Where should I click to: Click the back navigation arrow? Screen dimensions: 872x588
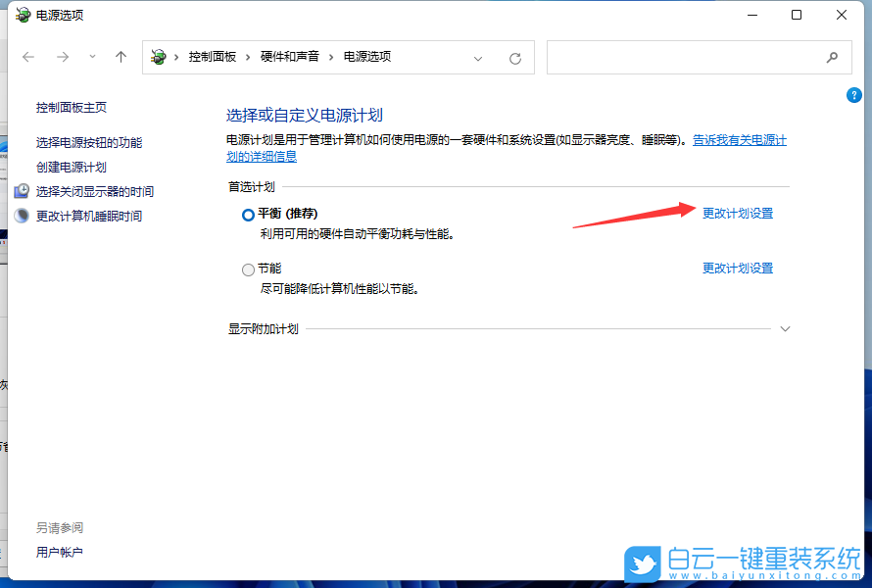[28, 57]
